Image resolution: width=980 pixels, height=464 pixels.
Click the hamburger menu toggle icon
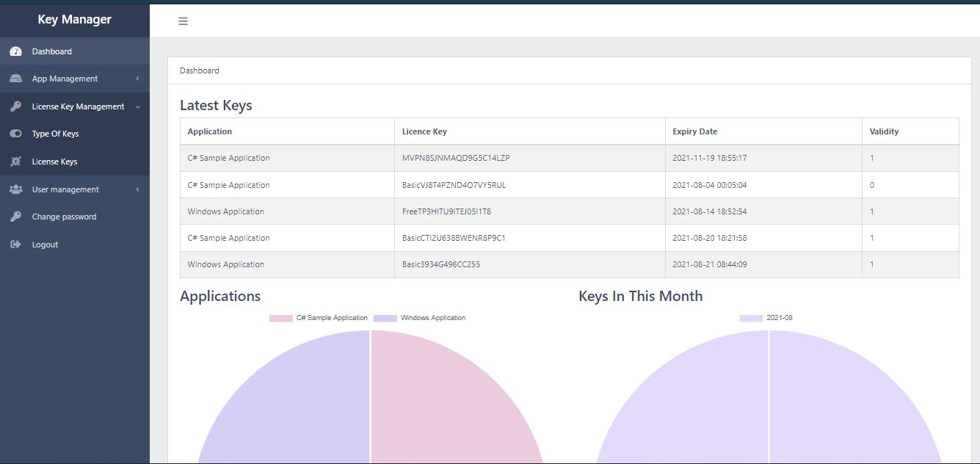184,21
